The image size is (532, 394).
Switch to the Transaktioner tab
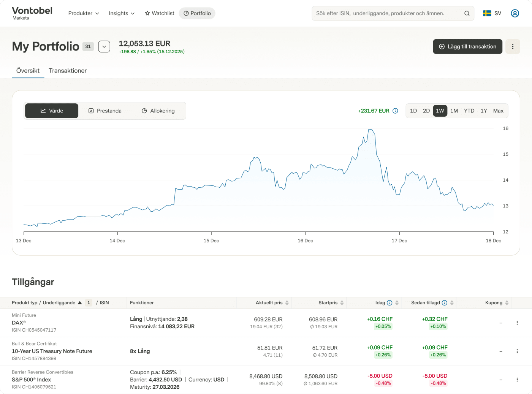(x=68, y=71)
